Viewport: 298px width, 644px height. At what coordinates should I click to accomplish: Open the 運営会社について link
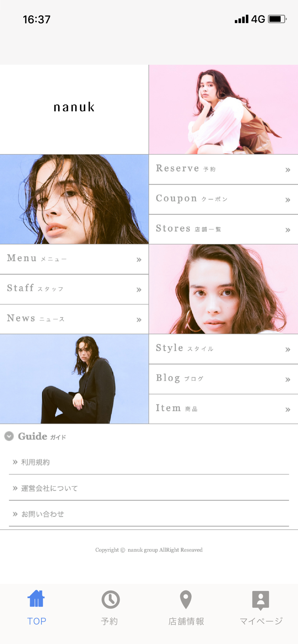149,488
